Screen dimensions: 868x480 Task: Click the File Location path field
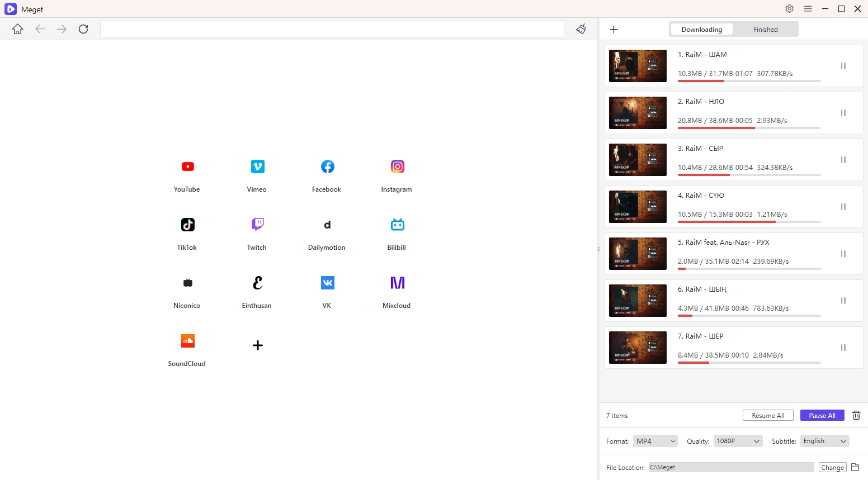point(732,467)
